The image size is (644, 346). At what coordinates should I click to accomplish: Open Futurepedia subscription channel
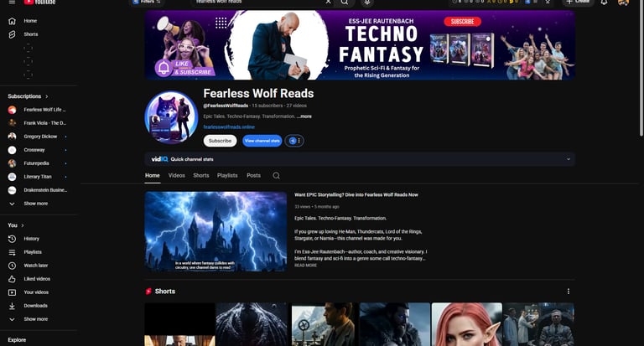38,163
